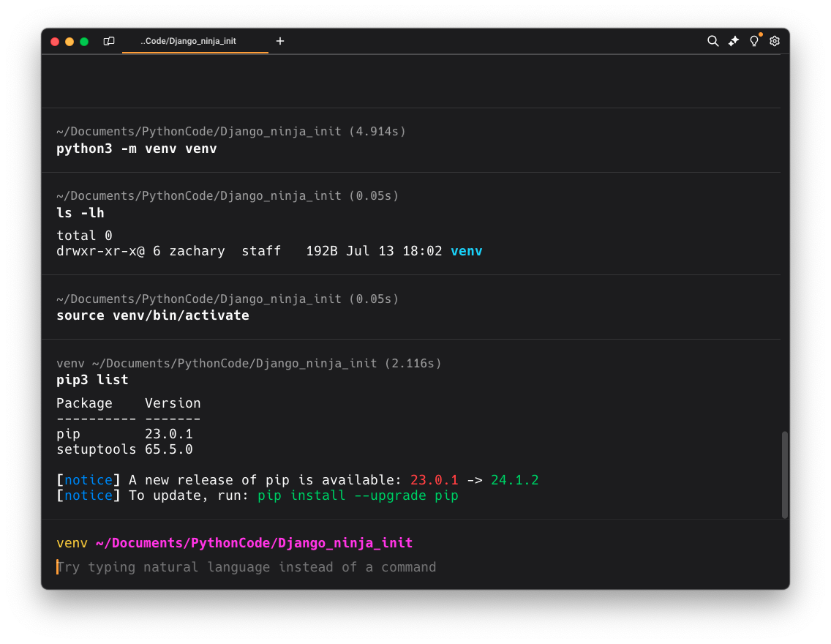The image size is (831, 644).
Task: Click the magenta working directory path in prompt
Action: [254, 543]
